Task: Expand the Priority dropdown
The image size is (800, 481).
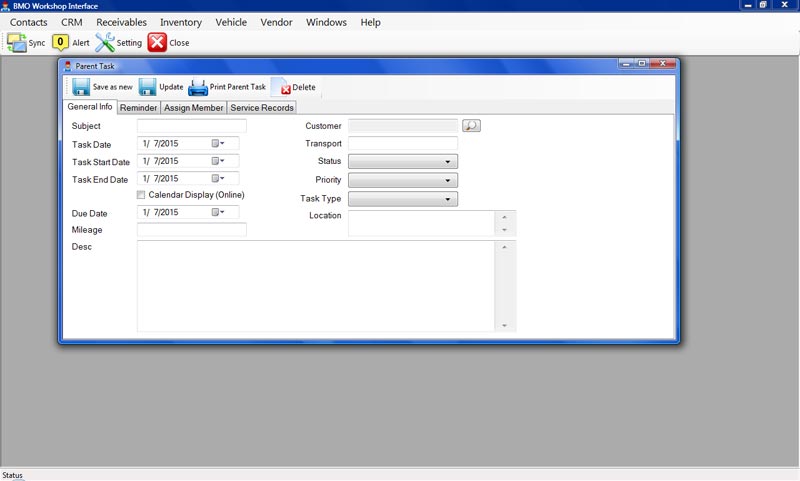Action: click(403, 180)
